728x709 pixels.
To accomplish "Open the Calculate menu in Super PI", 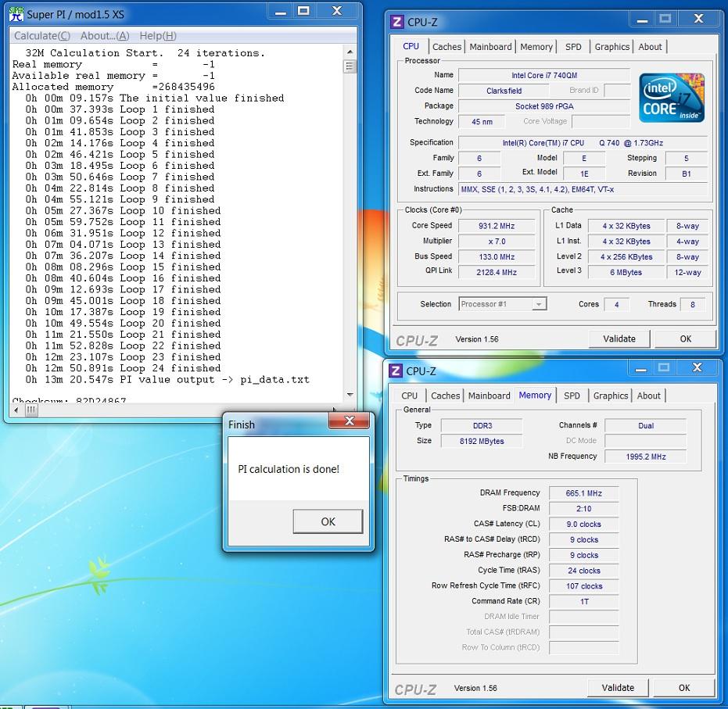I will click(x=42, y=36).
